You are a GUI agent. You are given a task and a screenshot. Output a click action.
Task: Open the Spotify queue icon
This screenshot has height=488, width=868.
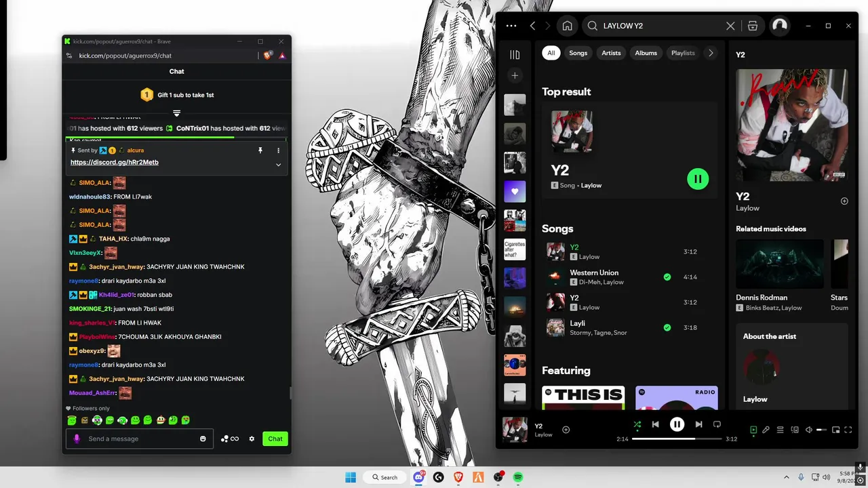tap(781, 430)
